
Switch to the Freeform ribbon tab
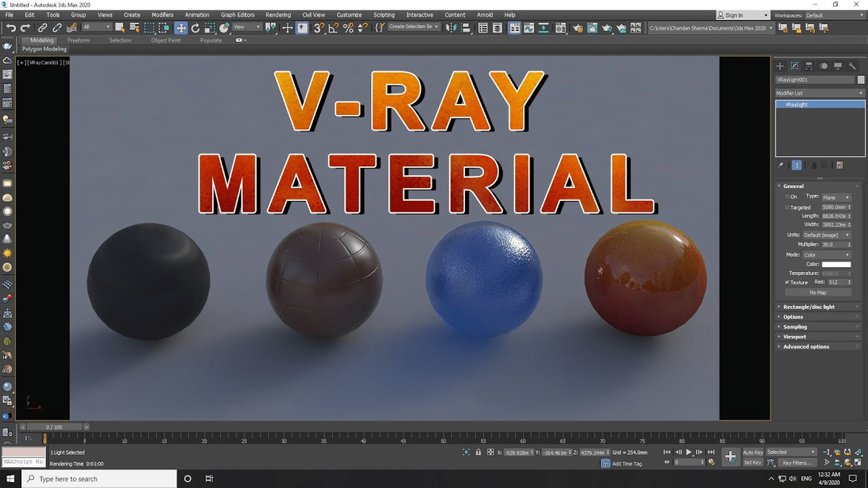pos(79,40)
